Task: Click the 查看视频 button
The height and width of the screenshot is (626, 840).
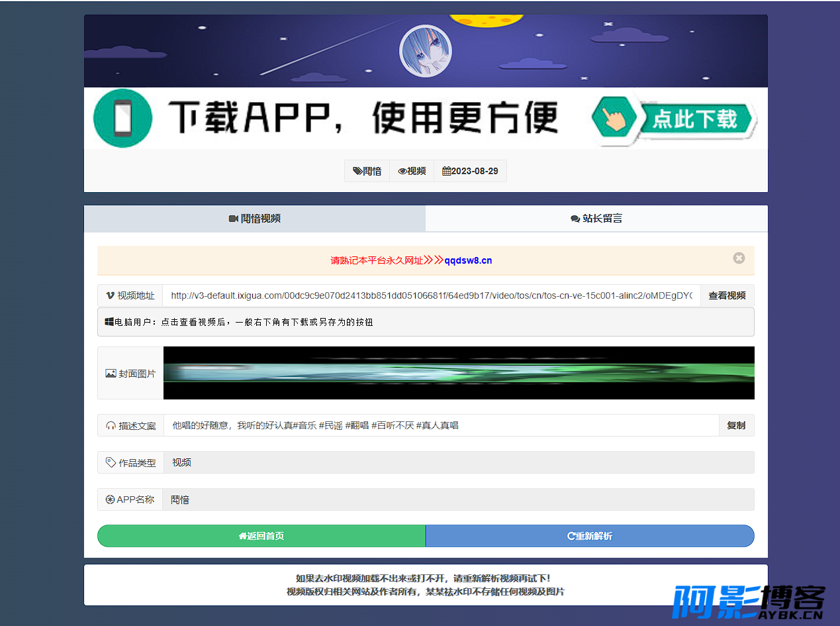Action: pos(727,295)
